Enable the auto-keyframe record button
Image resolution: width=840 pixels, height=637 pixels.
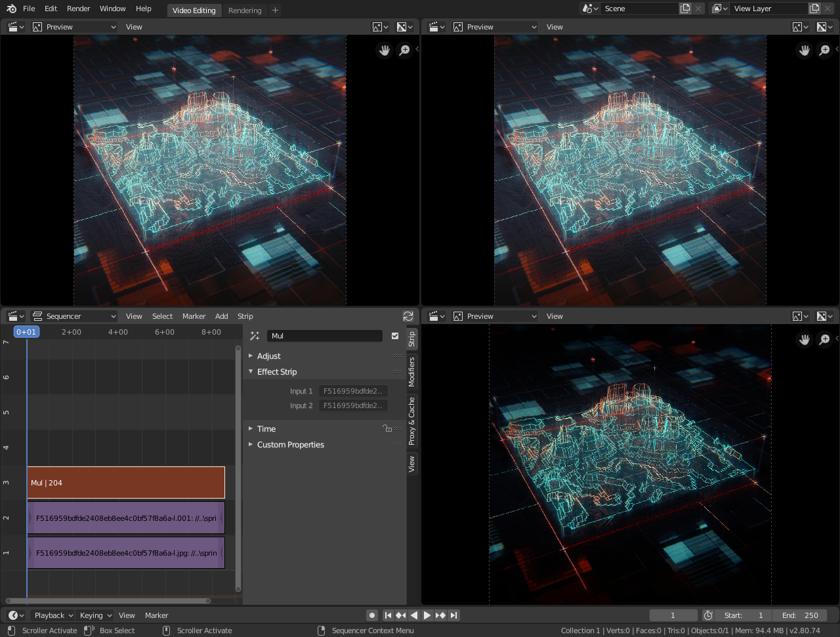click(371, 615)
